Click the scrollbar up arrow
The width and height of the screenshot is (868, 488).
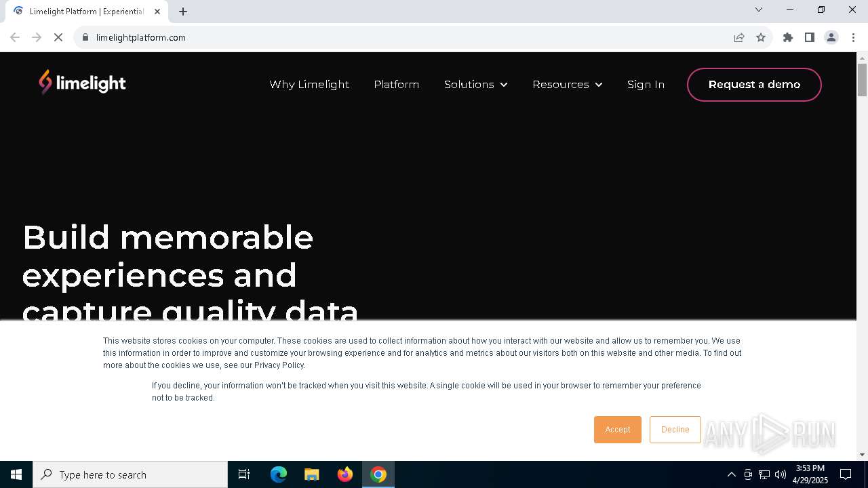point(862,58)
